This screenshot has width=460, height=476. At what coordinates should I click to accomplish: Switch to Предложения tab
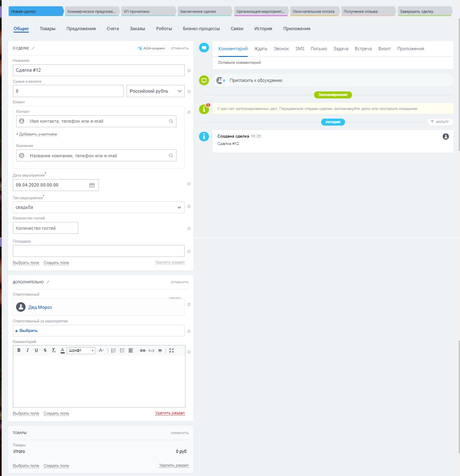tap(81, 28)
